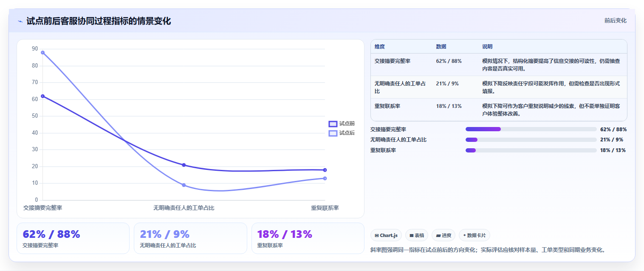Click the 50 tick on the y-axis

(35, 116)
